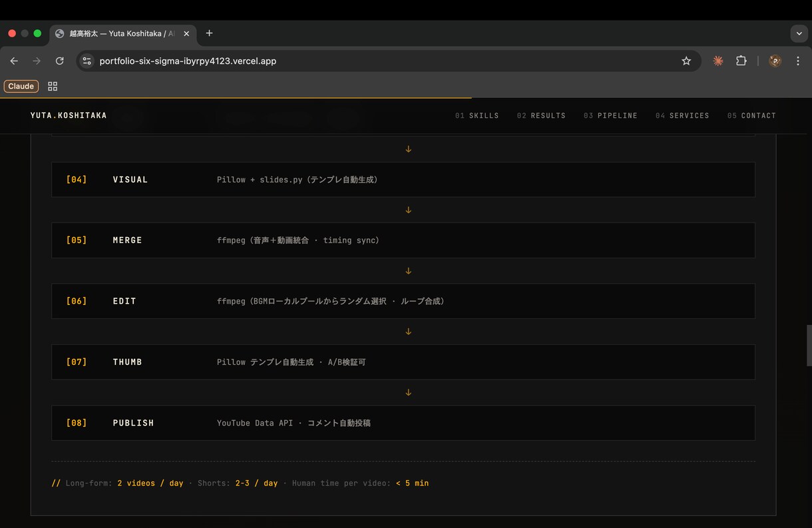Click the YUTA.KOSHITAKA logo link
Viewport: 812px width, 528px height.
click(x=69, y=115)
